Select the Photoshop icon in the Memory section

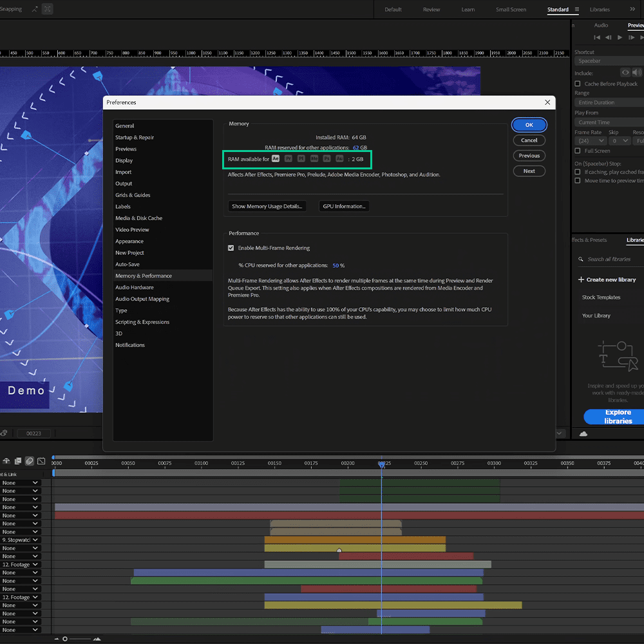tap(327, 158)
